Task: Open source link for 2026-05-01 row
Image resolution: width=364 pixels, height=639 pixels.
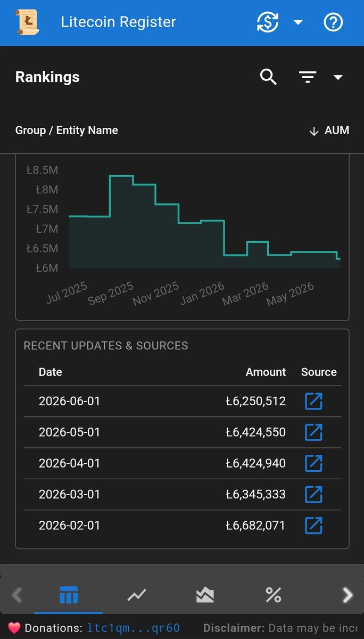Action: coord(313,432)
